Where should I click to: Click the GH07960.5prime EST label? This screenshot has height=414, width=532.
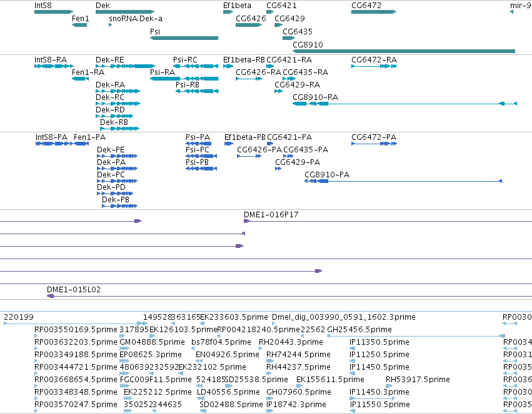[x=299, y=392]
